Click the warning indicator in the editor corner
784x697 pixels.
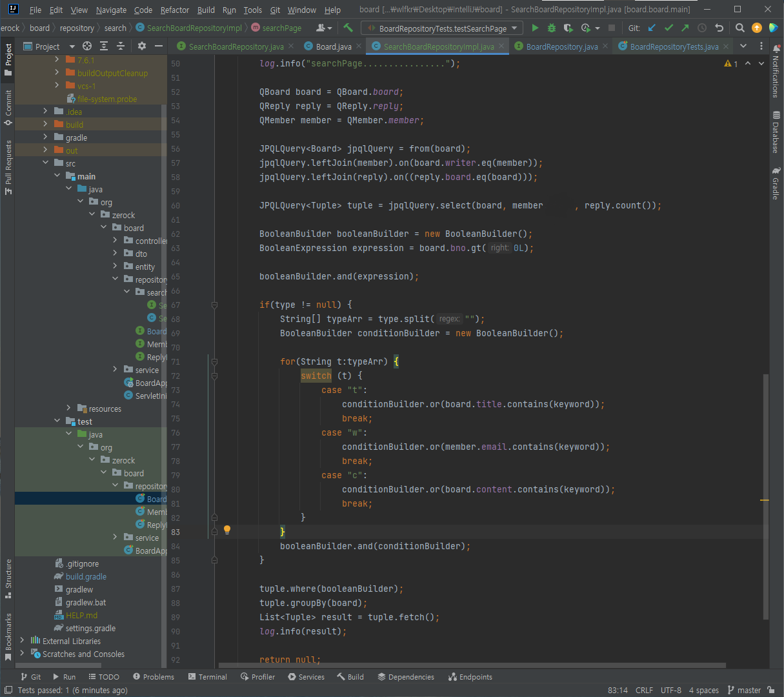pos(731,64)
